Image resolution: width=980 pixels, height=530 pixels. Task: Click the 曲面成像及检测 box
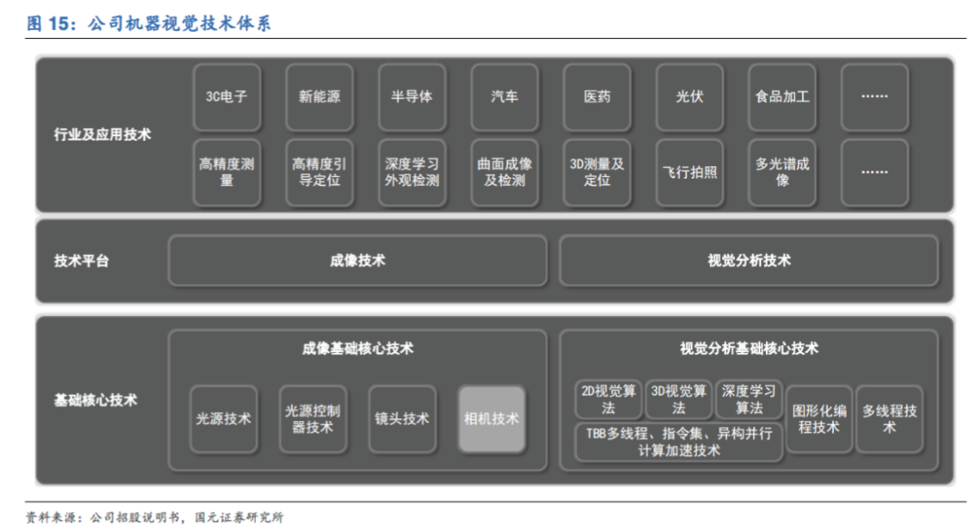click(505, 172)
